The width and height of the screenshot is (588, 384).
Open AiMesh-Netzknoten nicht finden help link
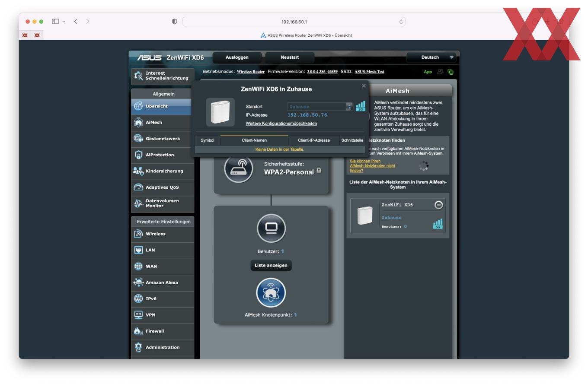pyautogui.click(x=372, y=166)
